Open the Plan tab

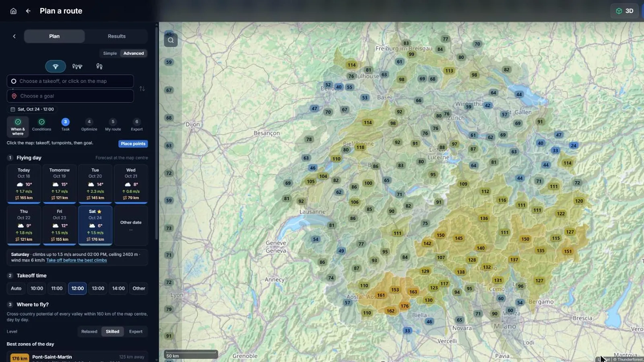tap(54, 36)
